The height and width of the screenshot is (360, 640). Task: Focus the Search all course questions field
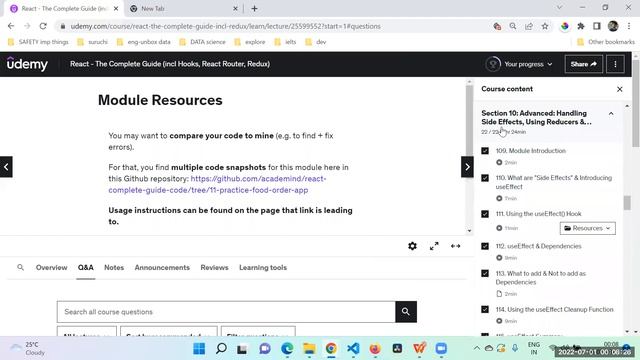pos(226,312)
